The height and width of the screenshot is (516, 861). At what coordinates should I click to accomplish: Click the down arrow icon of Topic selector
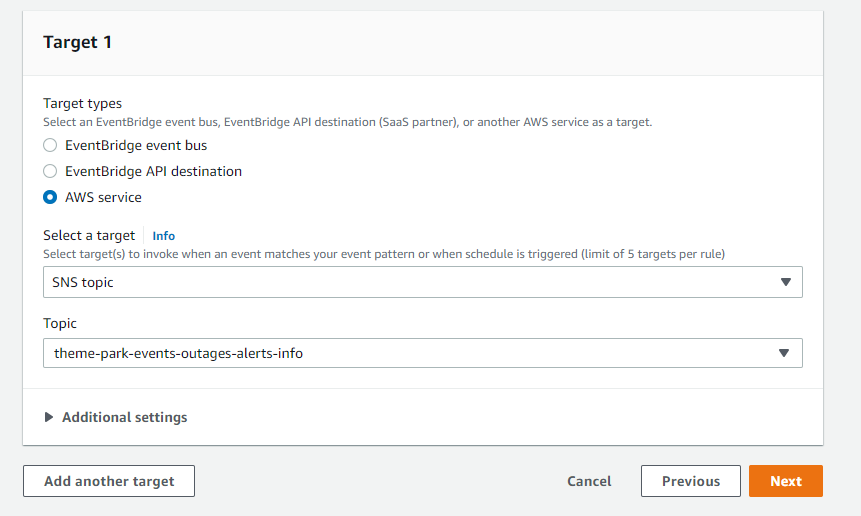[784, 353]
